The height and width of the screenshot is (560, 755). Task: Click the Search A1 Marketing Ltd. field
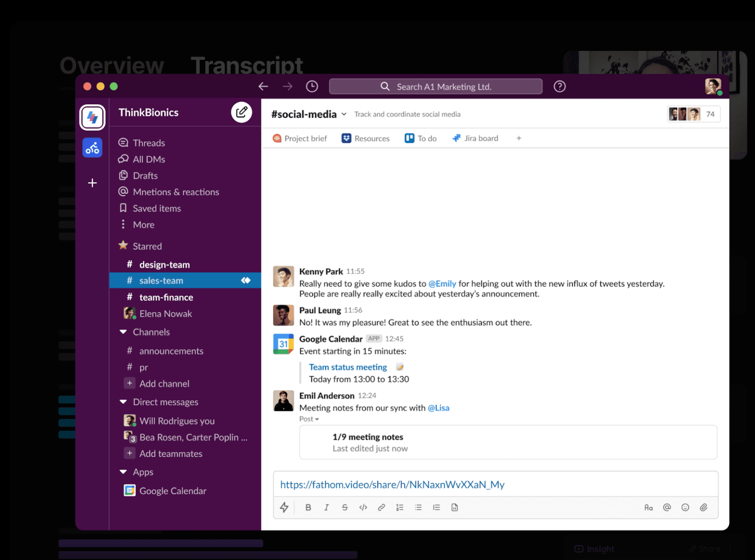click(x=436, y=86)
